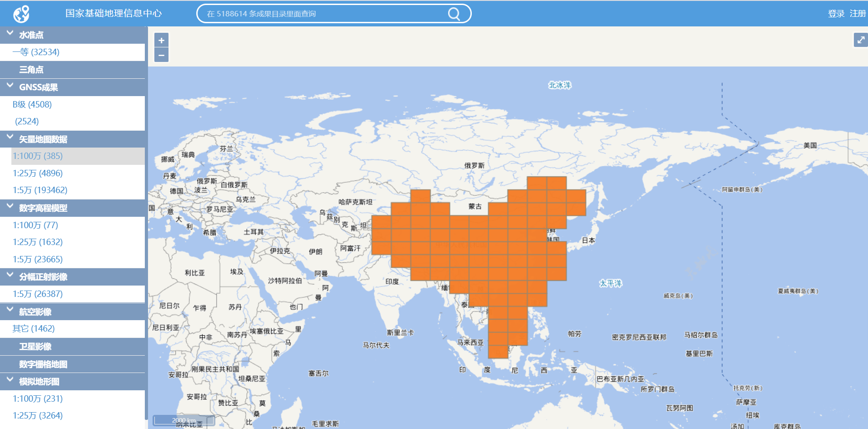
Task: Zoom out the map with minus button
Action: (161, 55)
